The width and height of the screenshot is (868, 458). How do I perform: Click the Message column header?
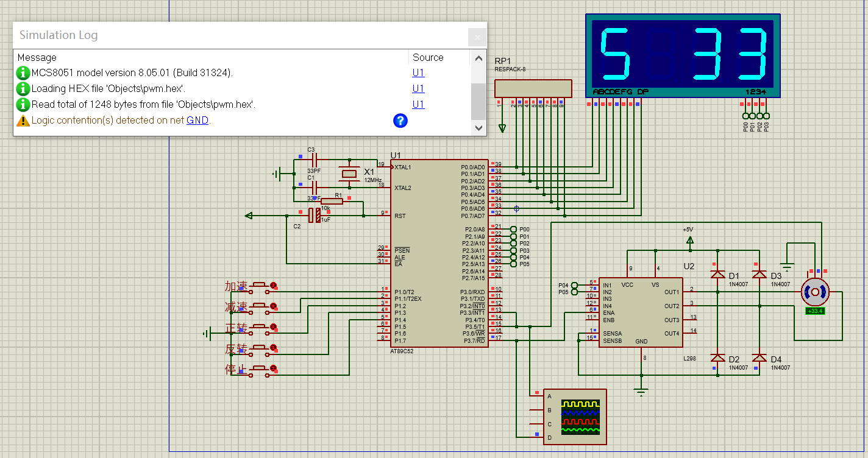pyautogui.click(x=37, y=57)
